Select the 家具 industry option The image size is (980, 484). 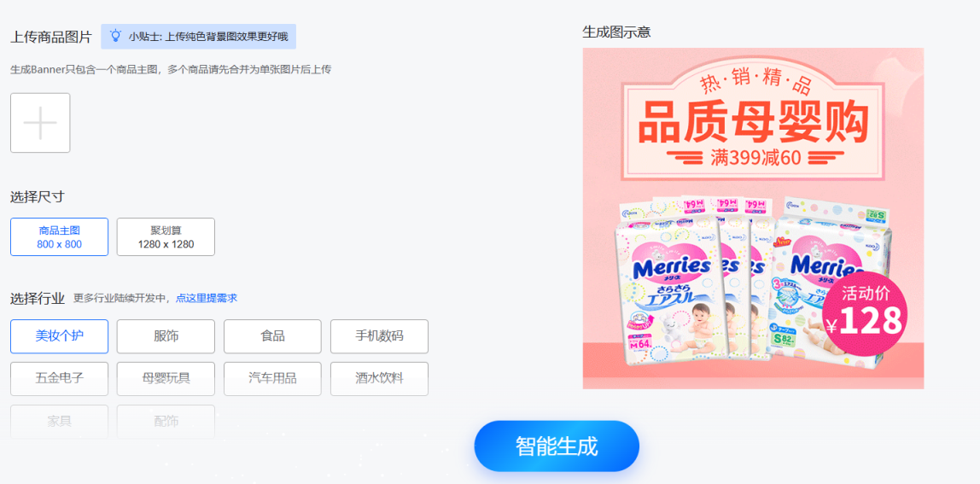pos(60,422)
